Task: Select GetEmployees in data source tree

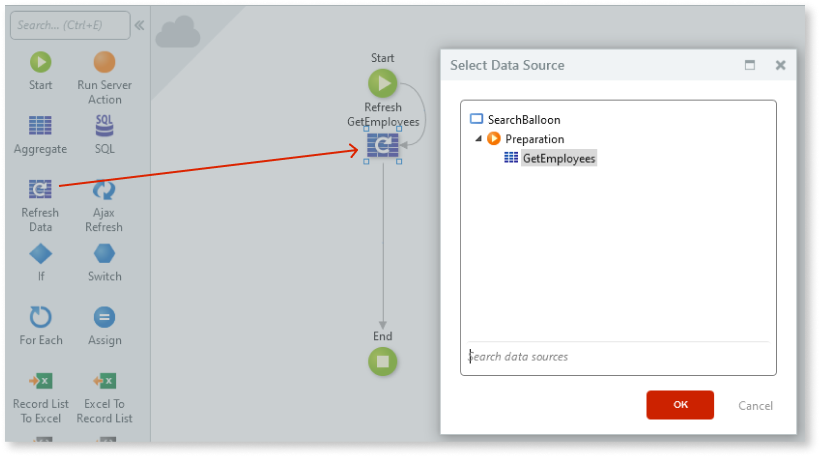Action: point(558,158)
